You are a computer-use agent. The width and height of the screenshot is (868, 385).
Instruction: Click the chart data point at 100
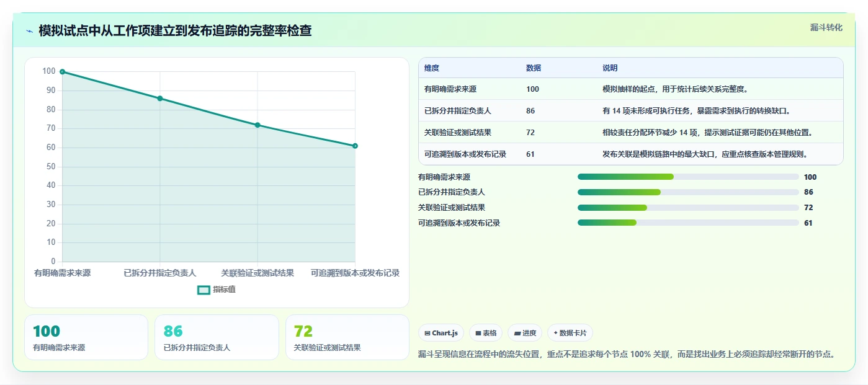click(x=62, y=72)
